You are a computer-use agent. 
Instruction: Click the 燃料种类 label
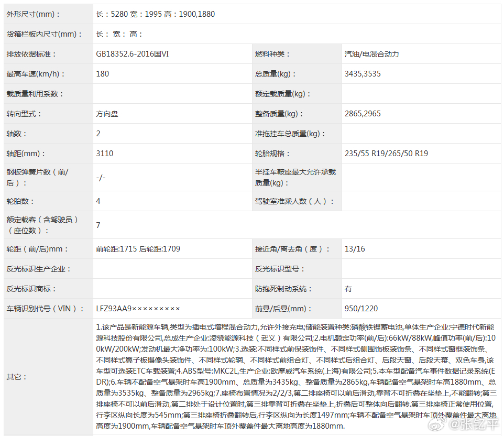tap(272, 54)
